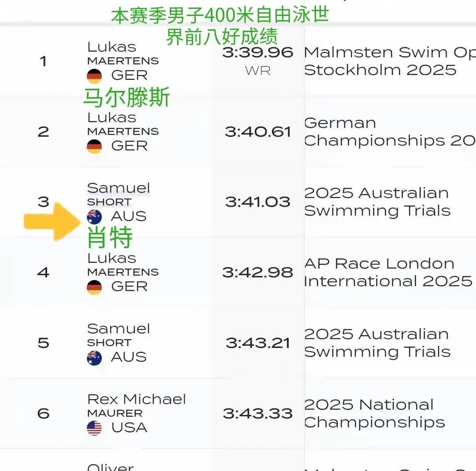
Task: Select the 3:41.03 time for Samuel Short
Action: (x=258, y=202)
